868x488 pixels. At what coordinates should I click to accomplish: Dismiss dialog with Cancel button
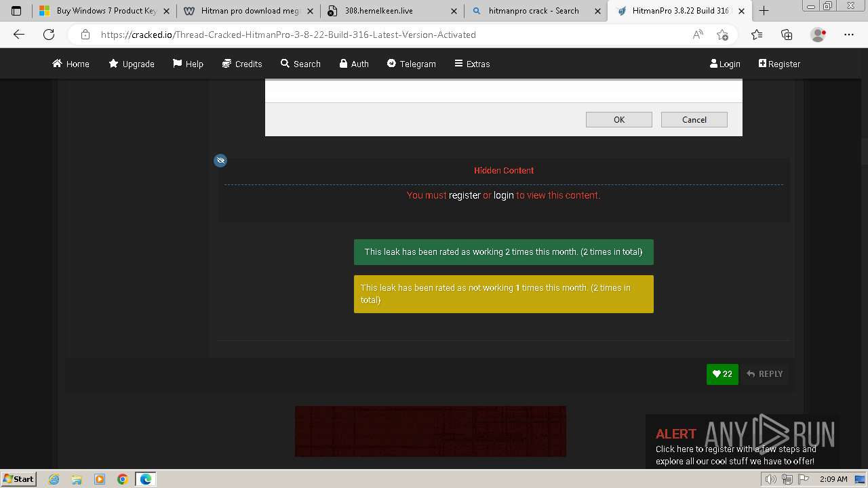pyautogui.click(x=694, y=119)
